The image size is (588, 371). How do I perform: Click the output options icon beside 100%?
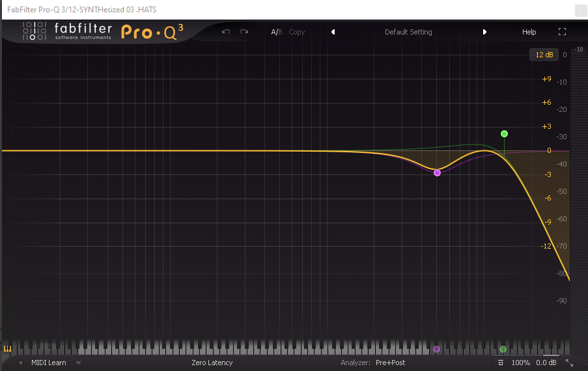click(501, 363)
